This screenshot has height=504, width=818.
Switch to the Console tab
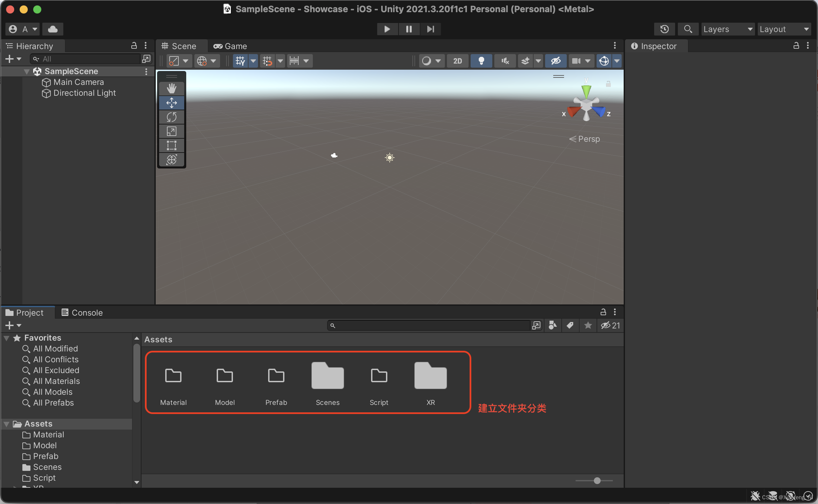pyautogui.click(x=82, y=313)
